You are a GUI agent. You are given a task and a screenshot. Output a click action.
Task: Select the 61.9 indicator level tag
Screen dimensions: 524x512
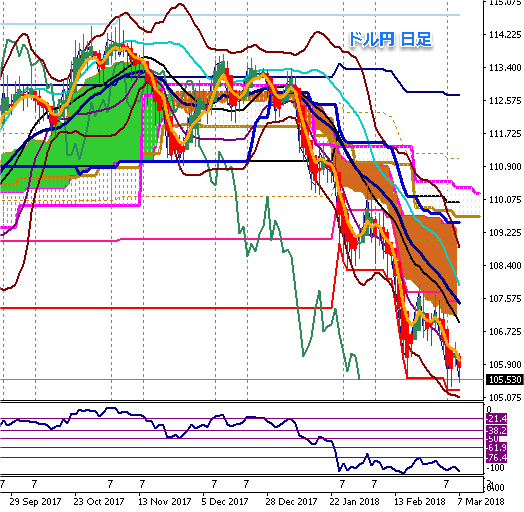click(497, 447)
